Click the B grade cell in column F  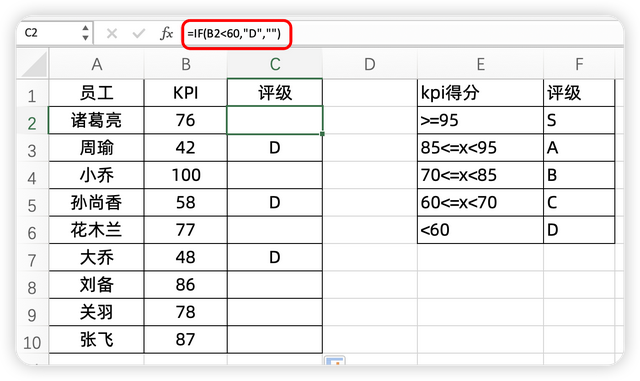579,175
